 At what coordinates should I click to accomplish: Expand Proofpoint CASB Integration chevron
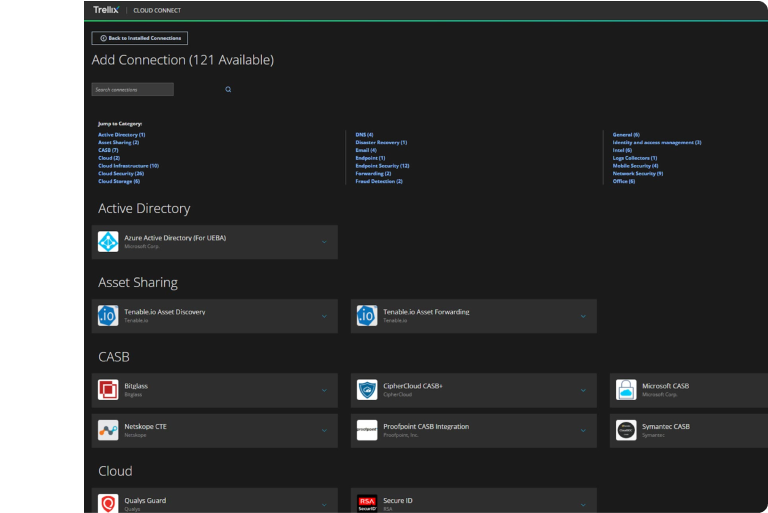[x=583, y=431]
